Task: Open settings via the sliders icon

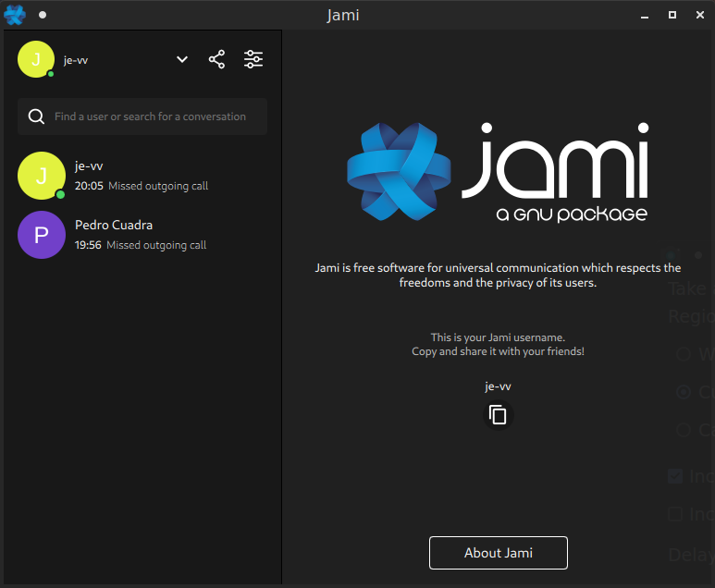Action: coord(253,59)
